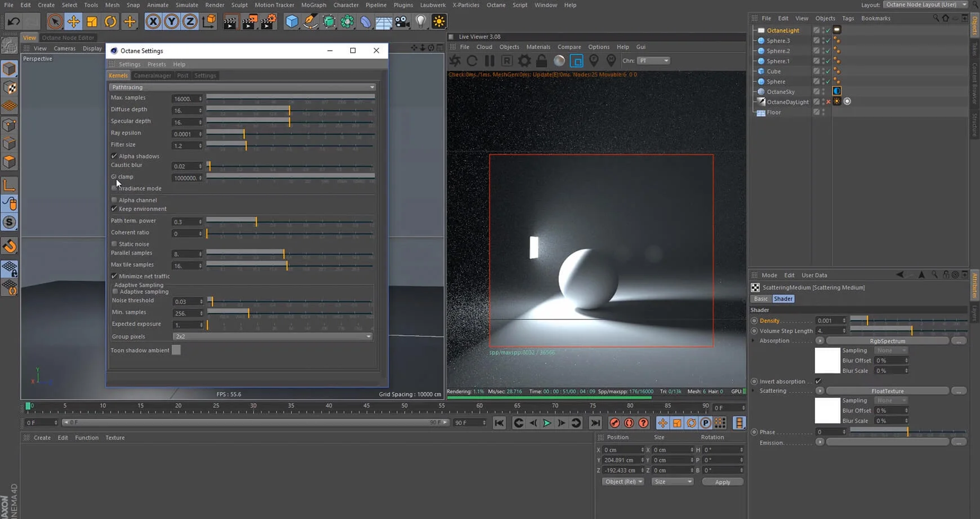Toggle Alpha shadows checkbox
Image resolution: width=980 pixels, height=519 pixels.
[x=114, y=156]
